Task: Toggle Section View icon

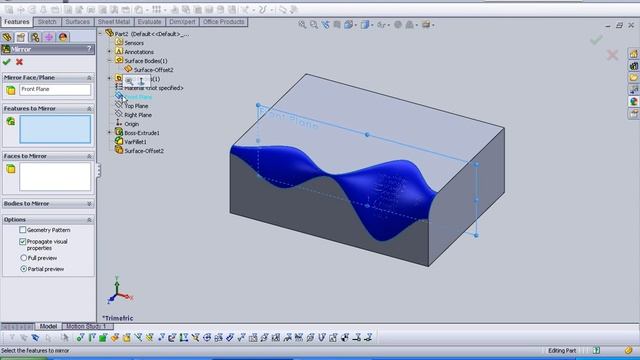Action: point(337,24)
